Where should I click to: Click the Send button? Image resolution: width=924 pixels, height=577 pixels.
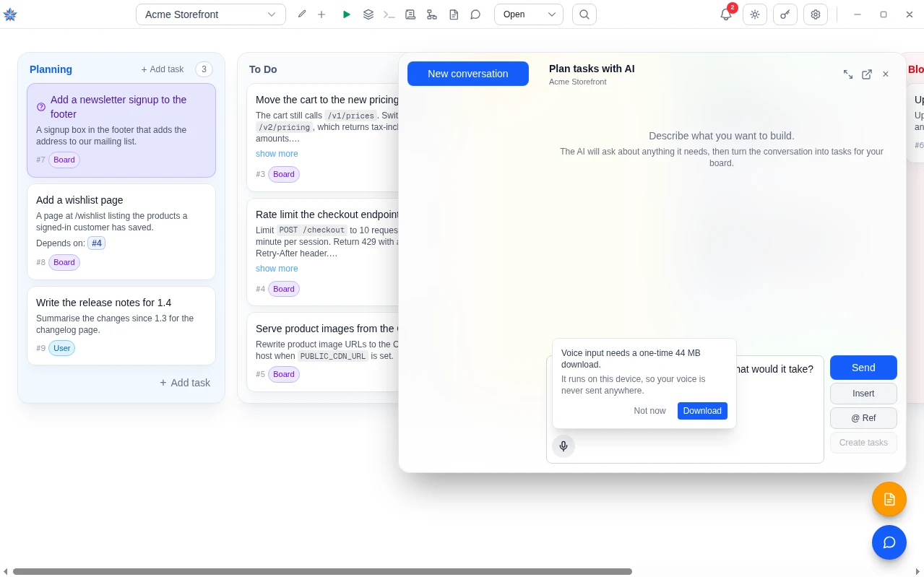(863, 368)
